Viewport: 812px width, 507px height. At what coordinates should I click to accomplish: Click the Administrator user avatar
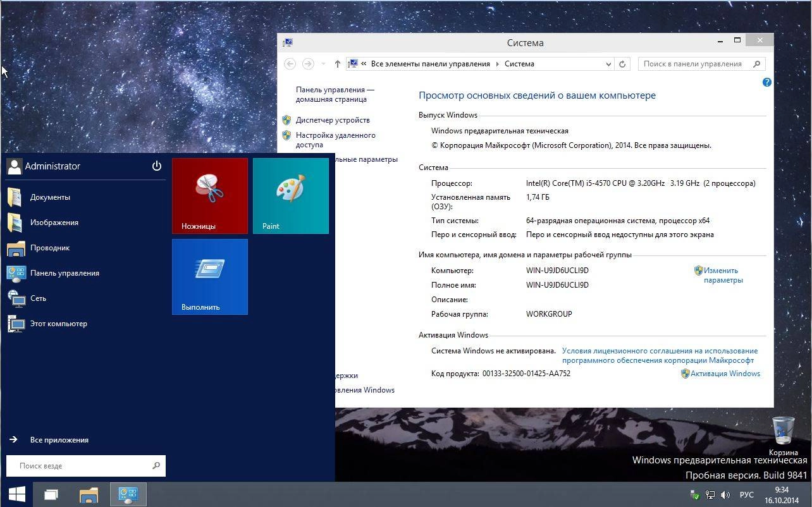(x=14, y=166)
